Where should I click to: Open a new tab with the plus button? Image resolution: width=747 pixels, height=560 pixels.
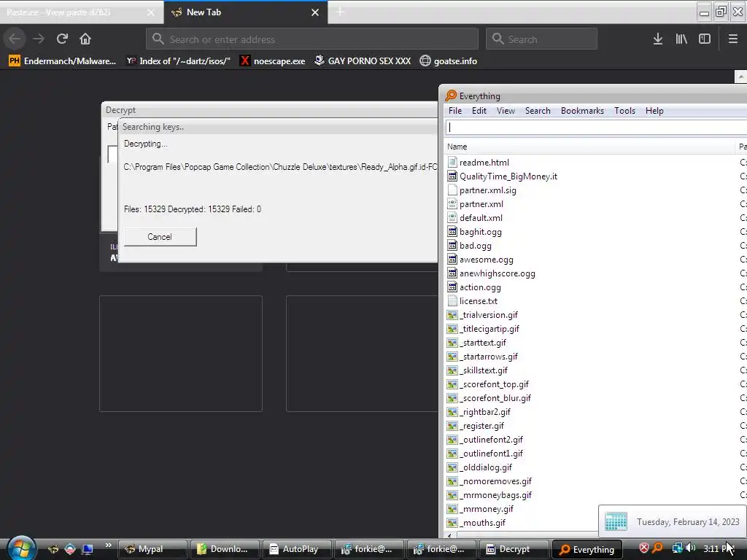340,12
